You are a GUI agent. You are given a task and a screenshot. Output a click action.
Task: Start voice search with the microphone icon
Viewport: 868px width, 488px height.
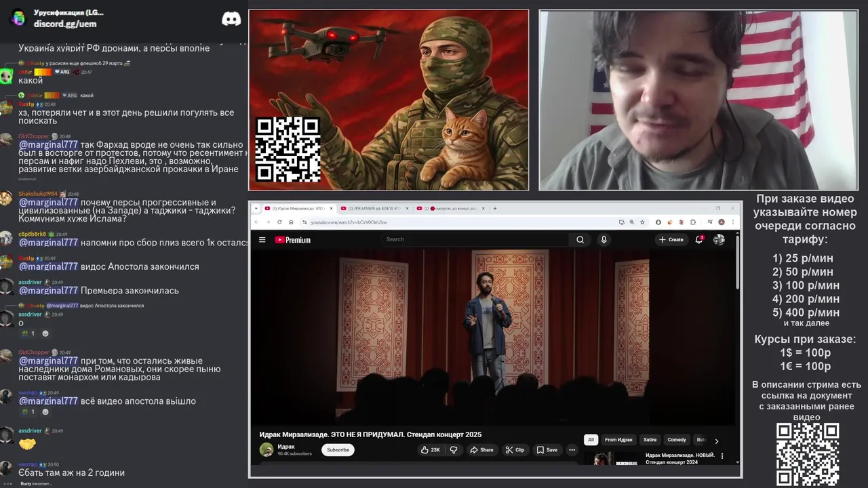pyautogui.click(x=604, y=239)
